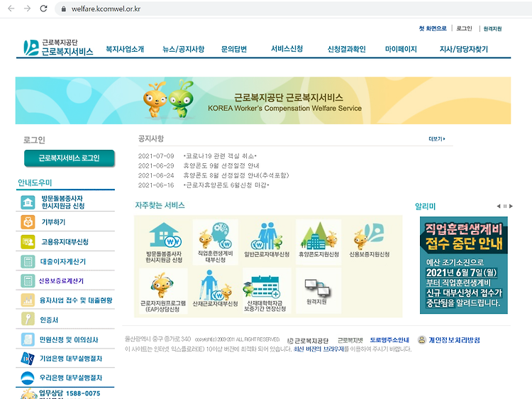This screenshot has height=399, width=532.
Task: Click the 기부하기 orange gift icon
Action: [28, 222]
